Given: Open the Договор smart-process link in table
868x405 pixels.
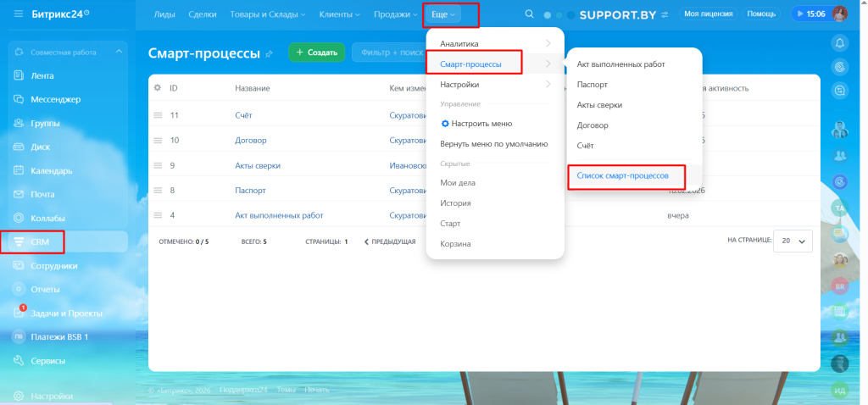Looking at the screenshot, I should 250,141.
